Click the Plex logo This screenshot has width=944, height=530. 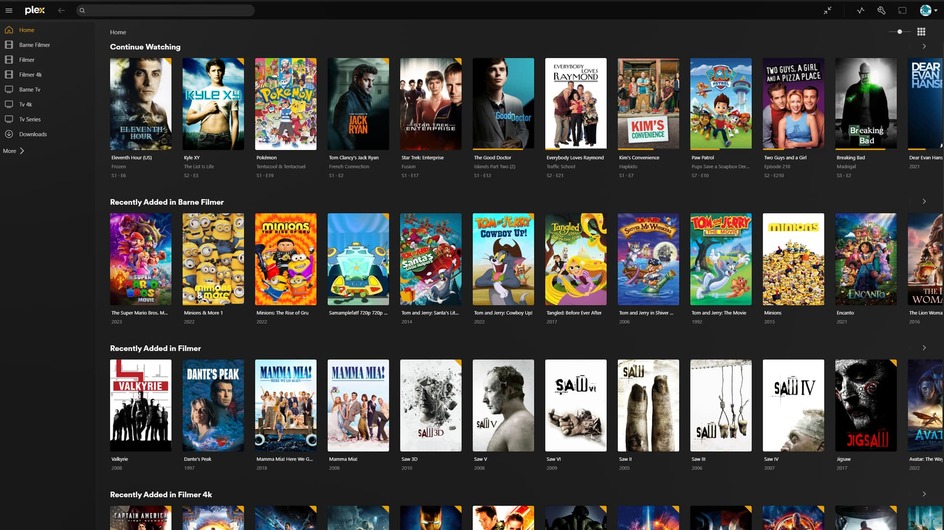point(35,10)
